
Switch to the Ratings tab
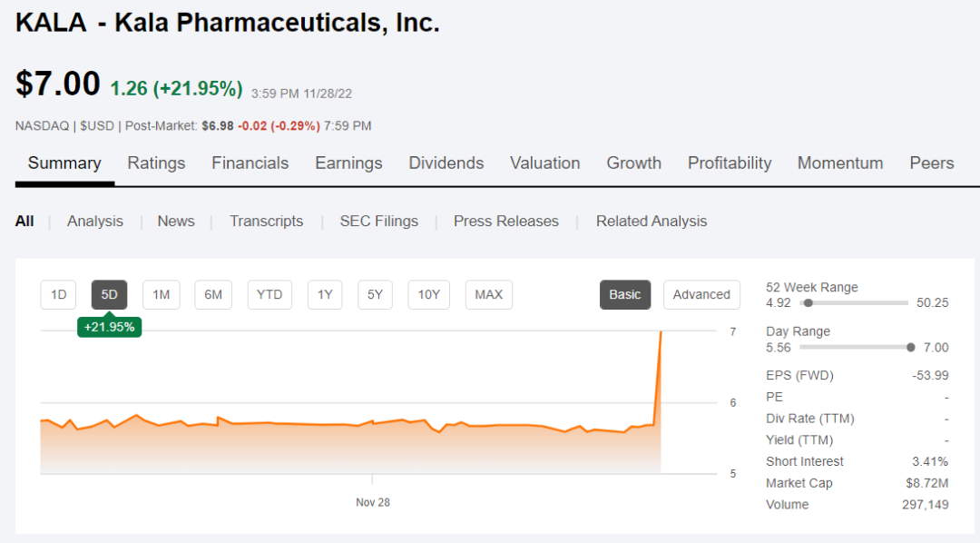click(156, 163)
